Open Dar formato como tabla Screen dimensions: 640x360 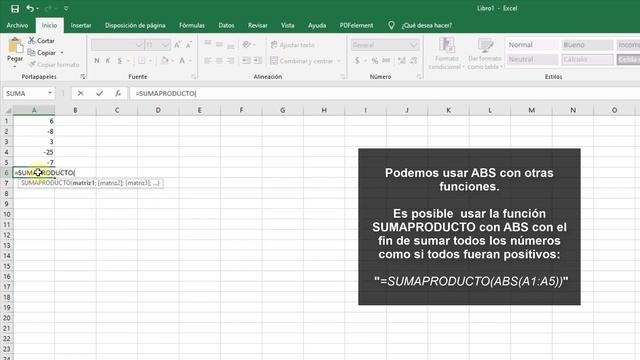(485, 53)
